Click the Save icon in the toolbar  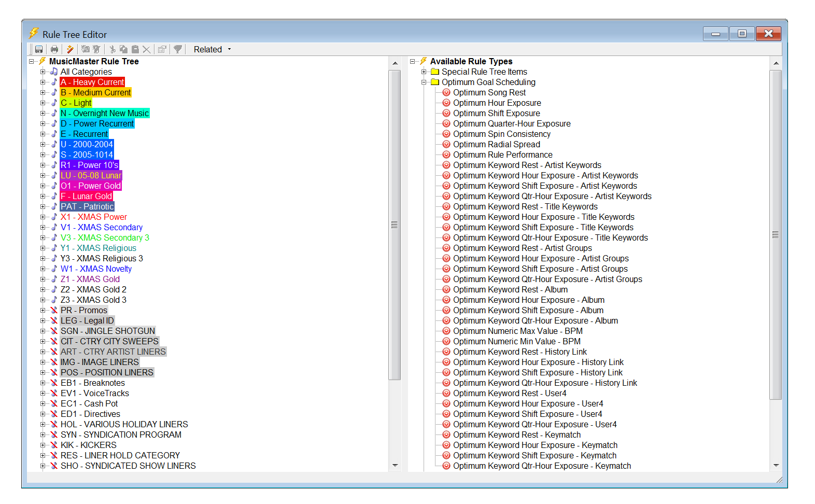(x=39, y=49)
